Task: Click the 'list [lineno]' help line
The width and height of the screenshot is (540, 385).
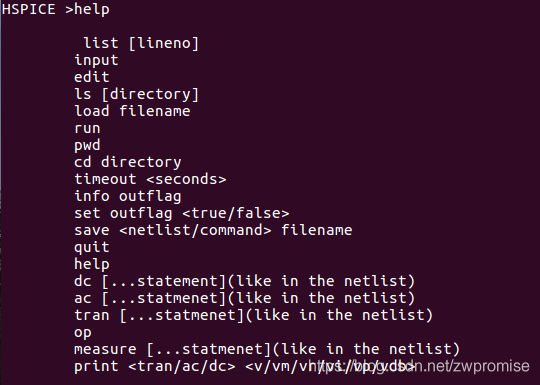Action: [x=141, y=43]
